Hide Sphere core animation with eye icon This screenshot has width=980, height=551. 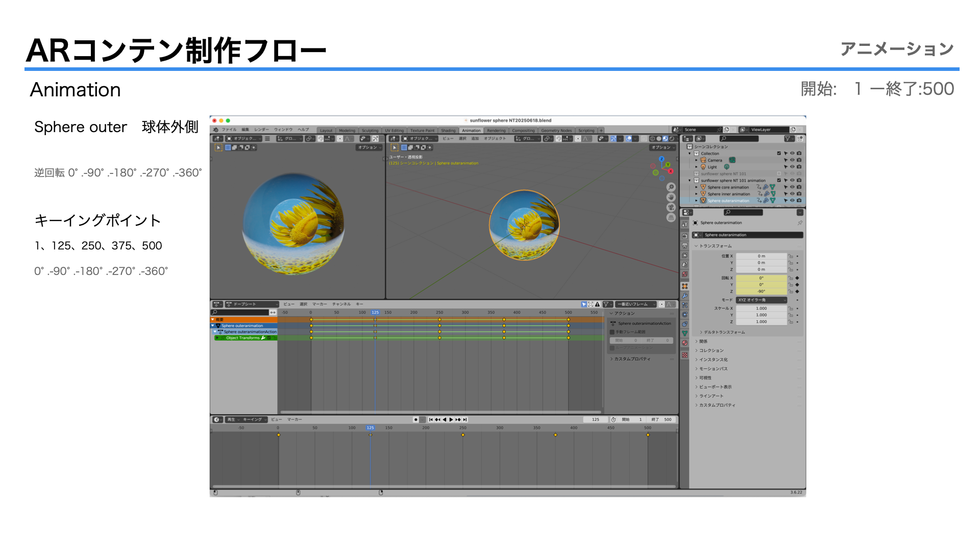792,187
